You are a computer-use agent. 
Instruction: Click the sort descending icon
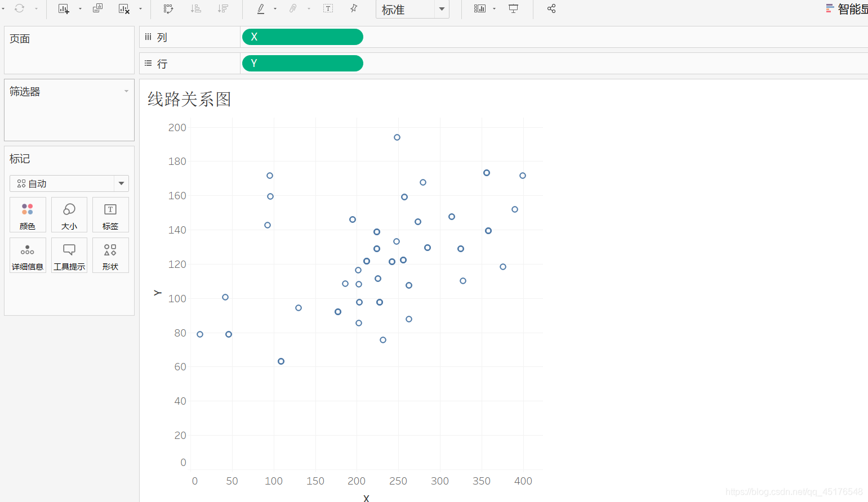(223, 8)
